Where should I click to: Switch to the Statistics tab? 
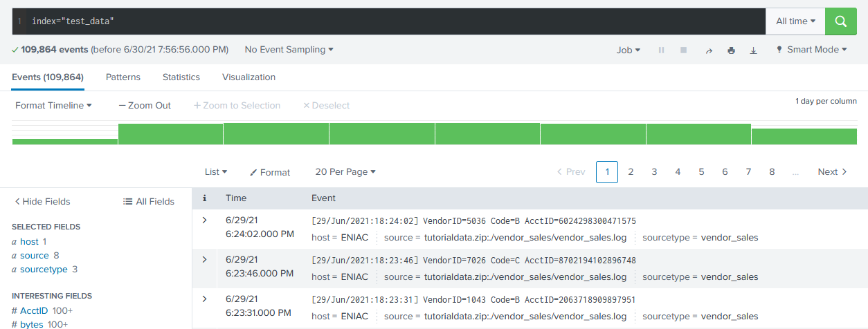(181, 77)
